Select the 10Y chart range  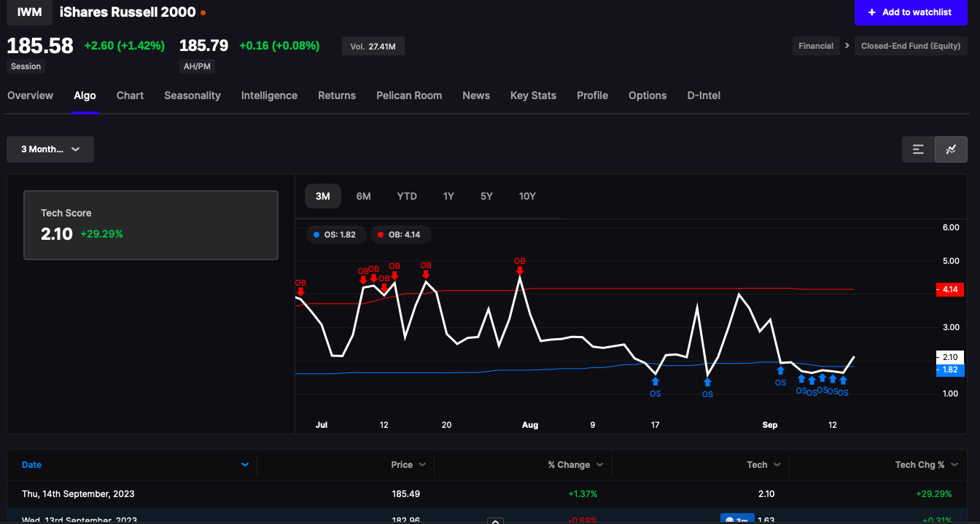[527, 196]
